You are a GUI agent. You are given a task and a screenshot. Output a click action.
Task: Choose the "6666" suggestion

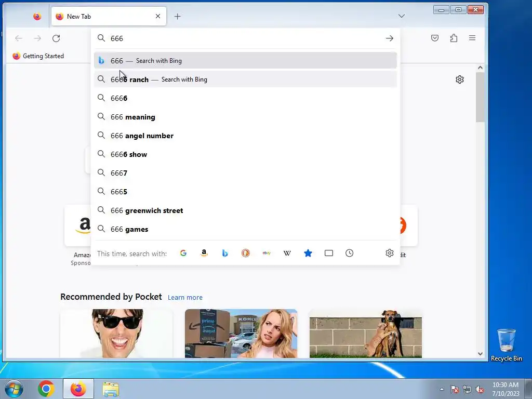245,98
